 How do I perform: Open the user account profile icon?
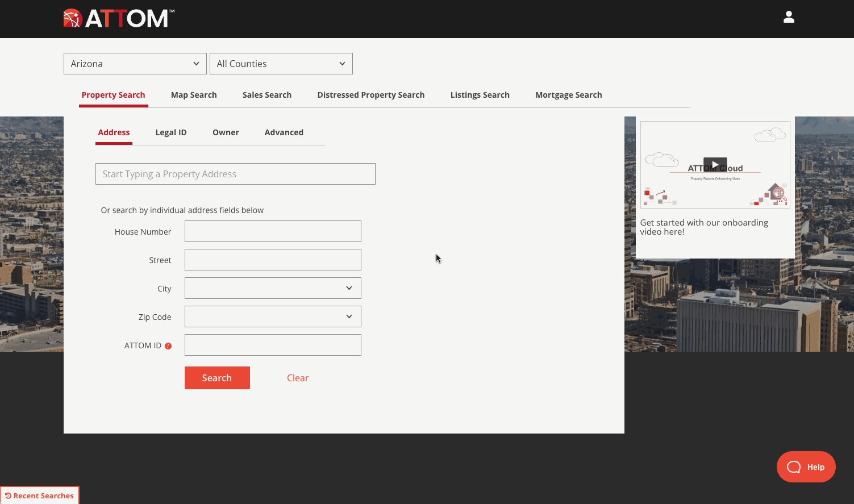(789, 18)
